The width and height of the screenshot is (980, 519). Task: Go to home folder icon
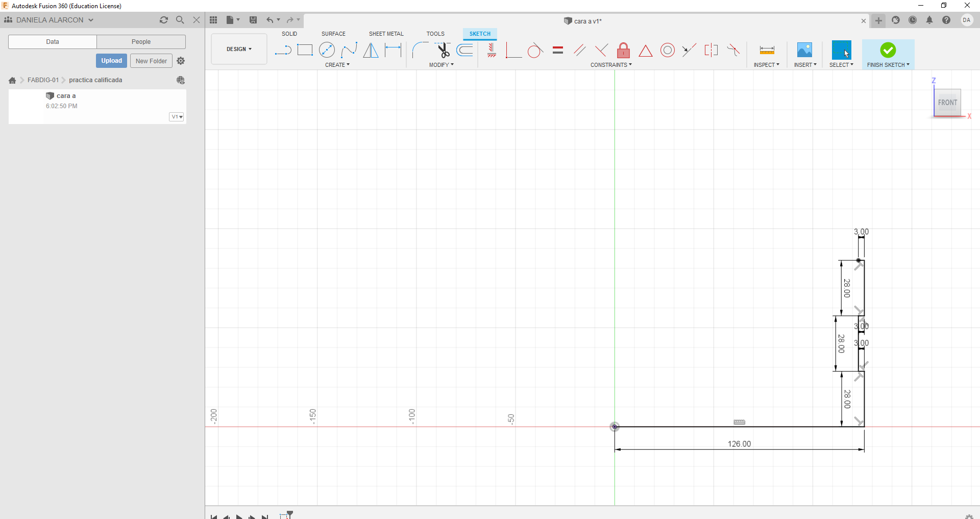[x=12, y=80]
